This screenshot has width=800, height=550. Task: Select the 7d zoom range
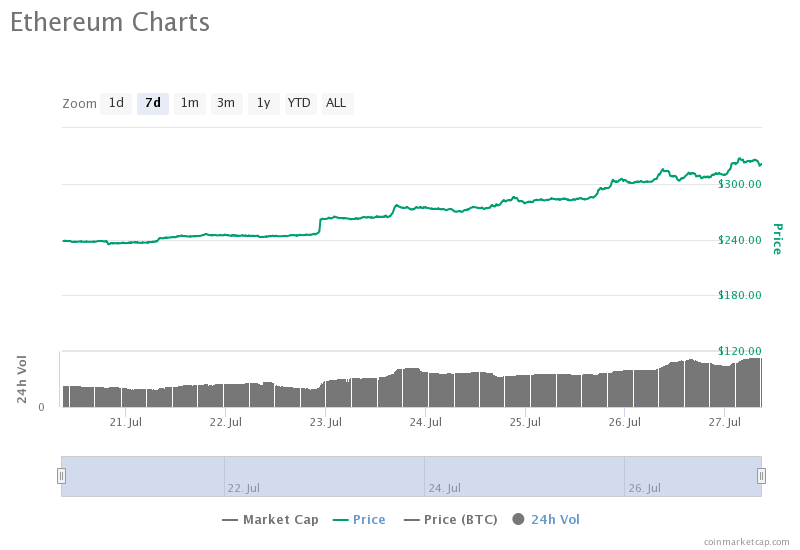pos(153,104)
